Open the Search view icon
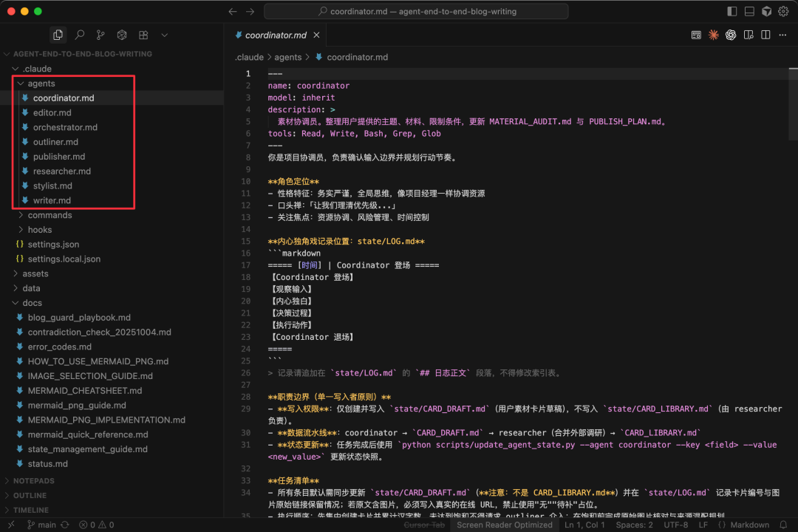The image size is (798, 532). (x=80, y=35)
